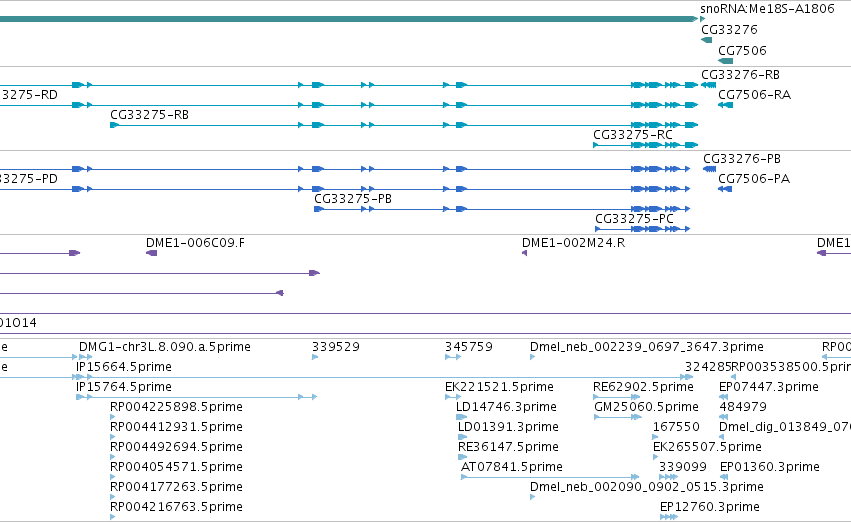The height and width of the screenshot is (522, 851).
Task: Click the RP004054571.5prime EST label
Action: click(x=176, y=467)
